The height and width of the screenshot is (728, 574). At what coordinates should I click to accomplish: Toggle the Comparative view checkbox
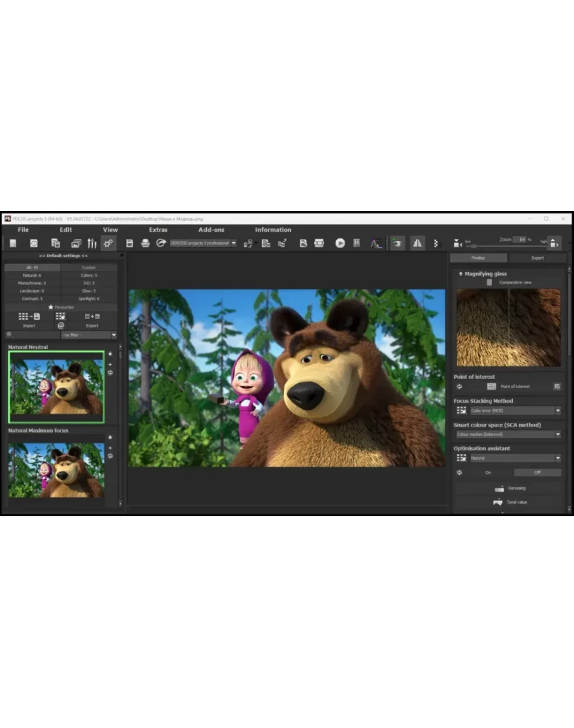point(489,282)
